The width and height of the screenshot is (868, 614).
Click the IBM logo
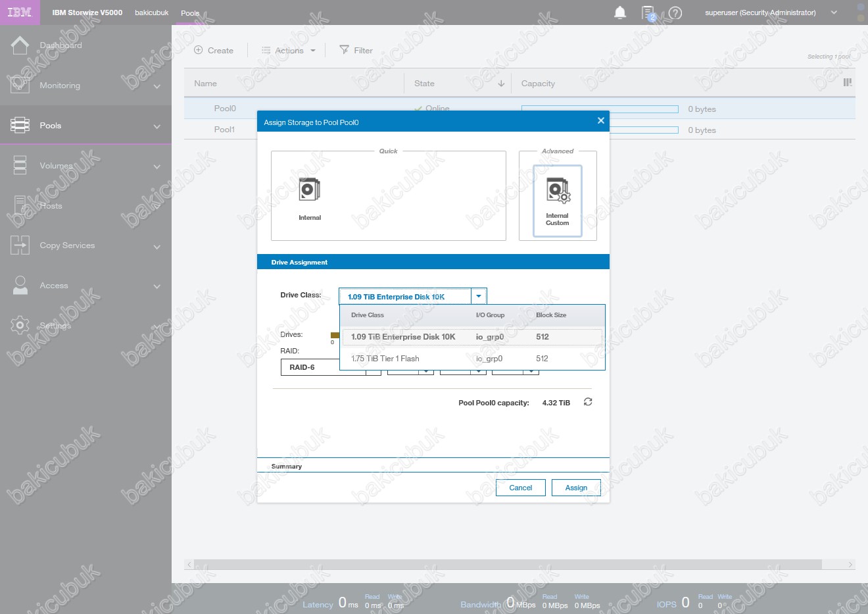click(20, 13)
